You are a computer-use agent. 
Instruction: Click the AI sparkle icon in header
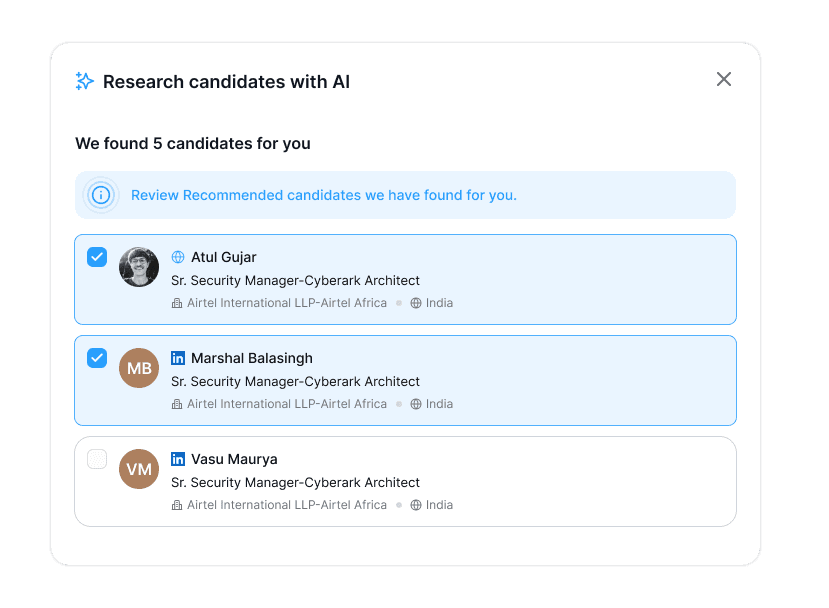[85, 81]
